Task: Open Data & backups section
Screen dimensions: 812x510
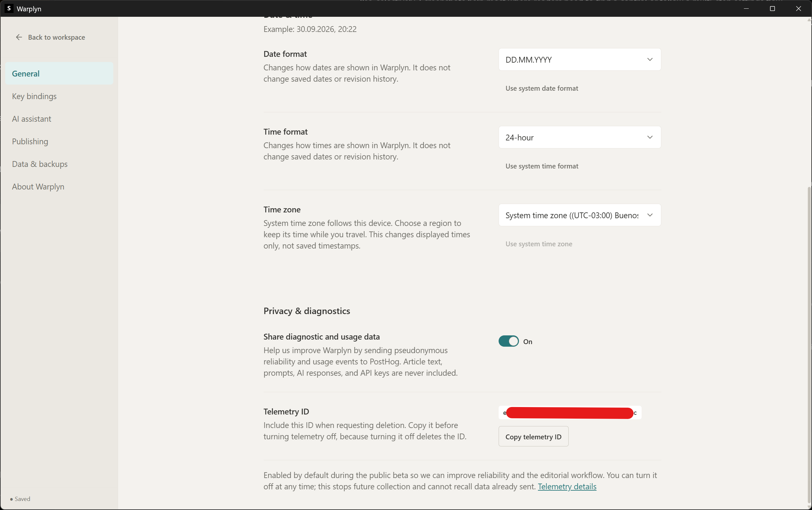Action: click(x=59, y=164)
